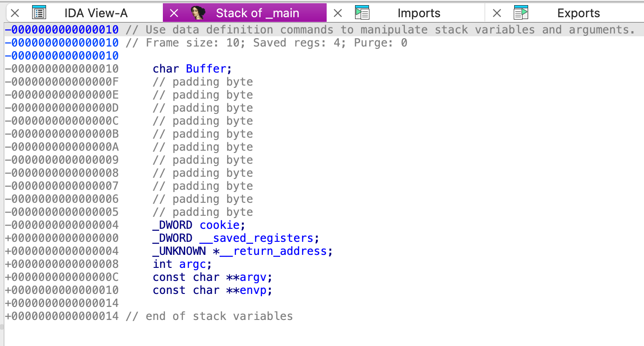This screenshot has height=346, width=644.
Task: Close the IDA View-A tab
Action: tap(15, 13)
